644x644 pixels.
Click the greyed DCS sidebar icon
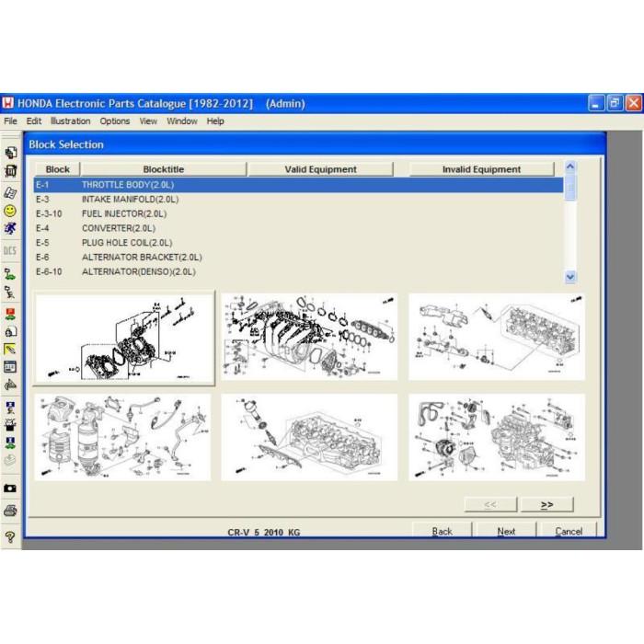10,250
